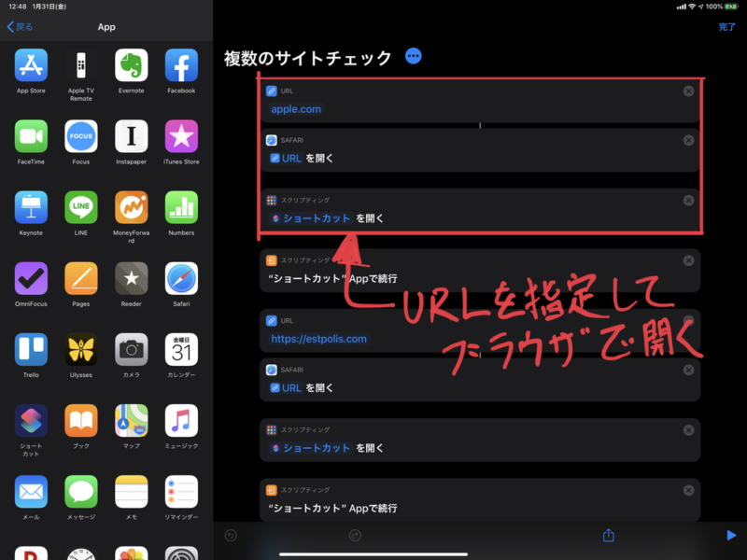Delete the first ショートカットを開く action
The width and height of the screenshot is (747, 560).
click(688, 200)
